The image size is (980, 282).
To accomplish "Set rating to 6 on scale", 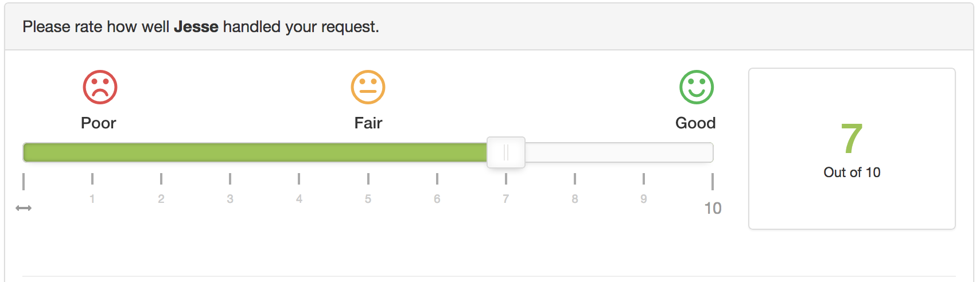I will [437, 199].
